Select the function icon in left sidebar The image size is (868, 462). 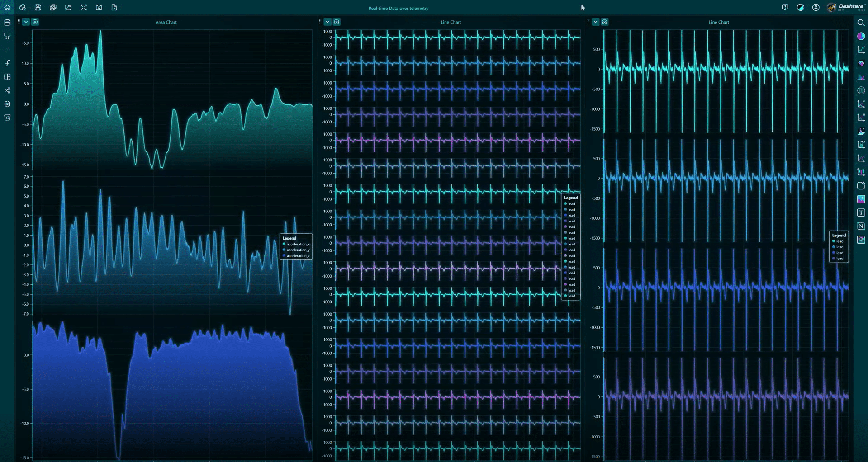7,63
